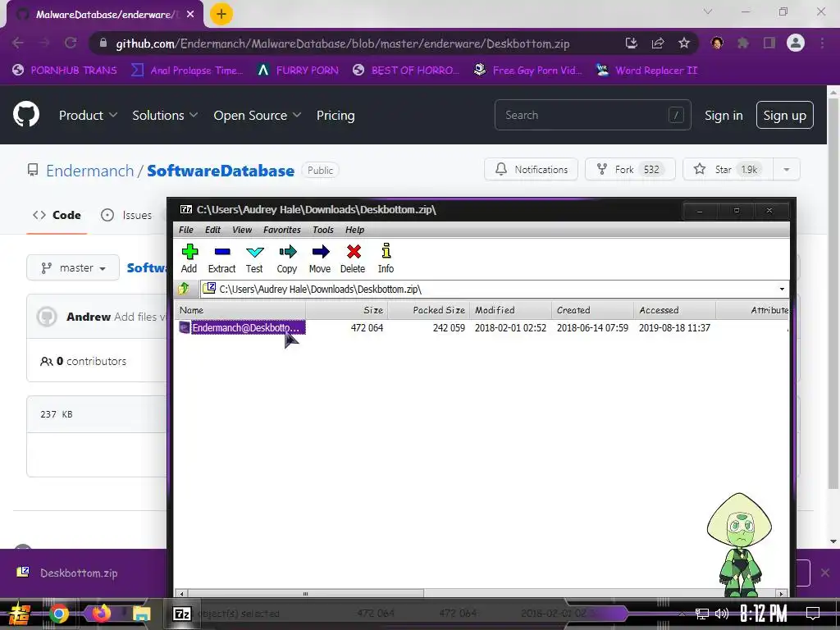840x630 pixels.
Task: Click the share page icon in address bar
Action: [657, 43]
